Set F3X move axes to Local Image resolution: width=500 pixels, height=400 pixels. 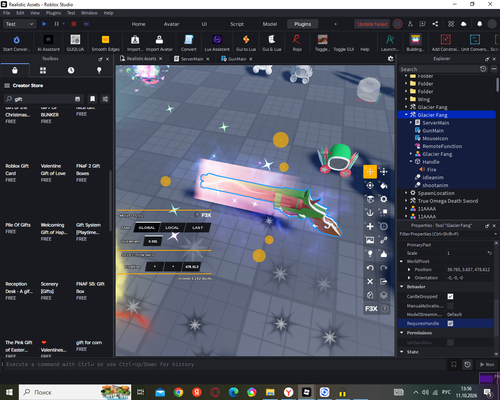[x=172, y=228]
